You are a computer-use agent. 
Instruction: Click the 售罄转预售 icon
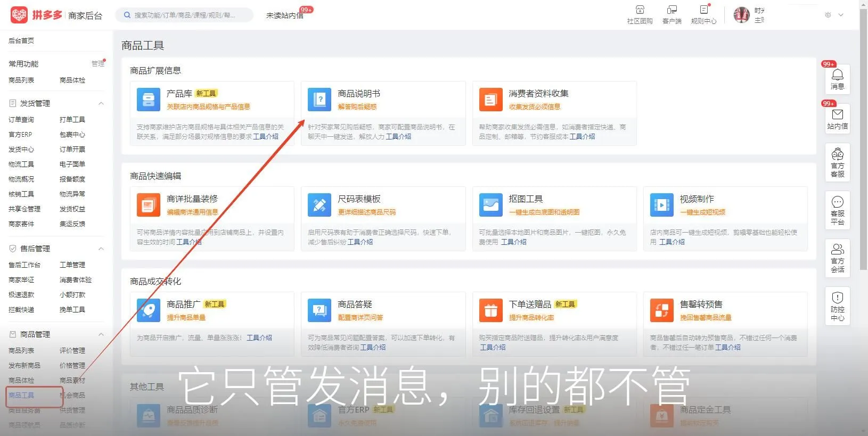662,310
